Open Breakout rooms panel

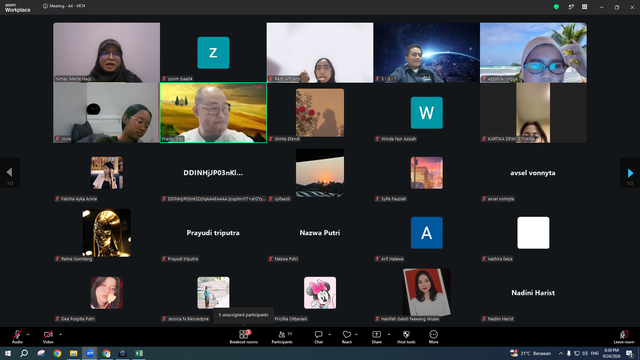[244, 337]
